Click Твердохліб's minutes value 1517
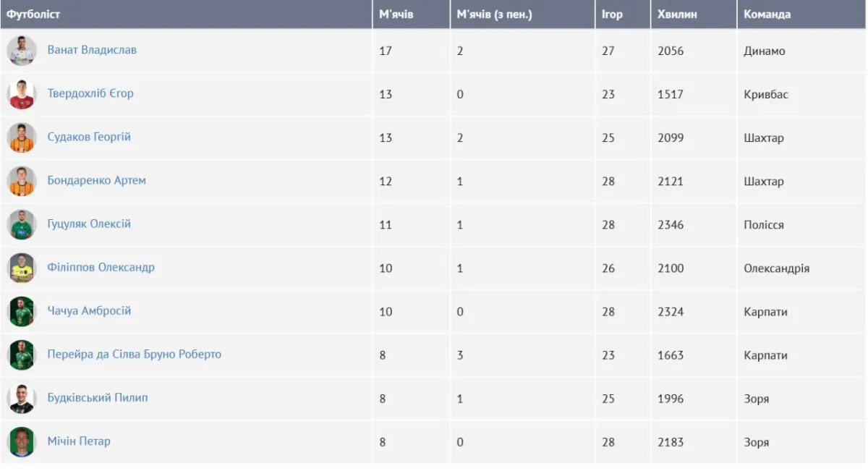This screenshot has width=868, height=471. 671,95
